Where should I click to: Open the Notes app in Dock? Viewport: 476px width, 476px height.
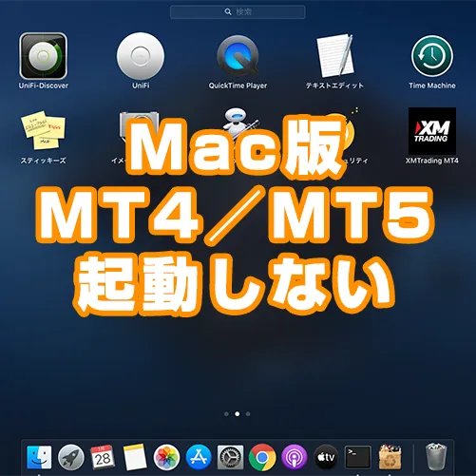(x=135, y=457)
